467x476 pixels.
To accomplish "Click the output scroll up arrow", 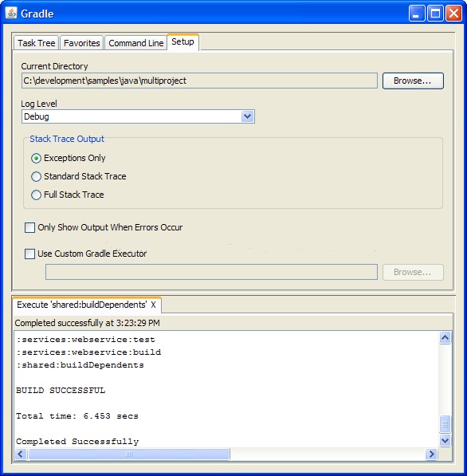I will pos(445,338).
